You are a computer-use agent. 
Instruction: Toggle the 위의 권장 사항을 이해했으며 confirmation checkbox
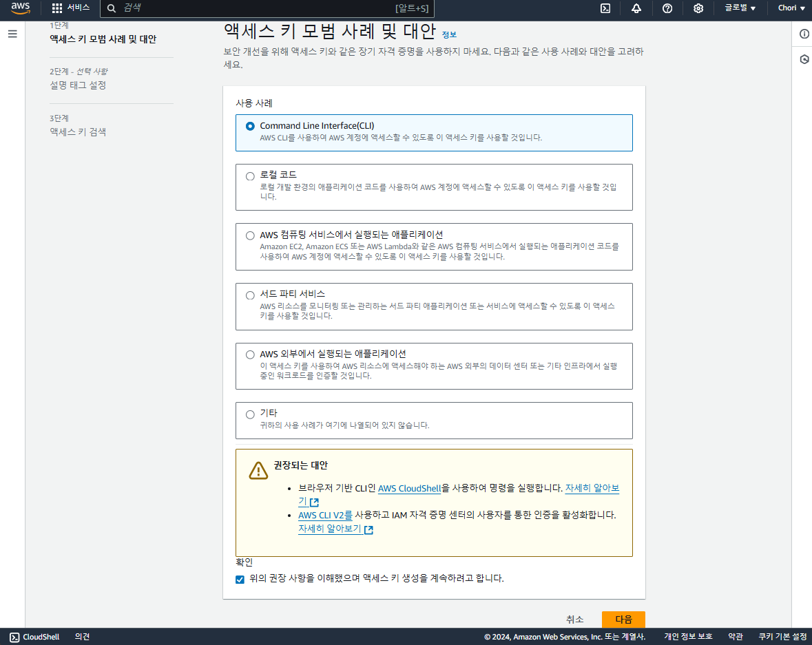click(x=240, y=579)
